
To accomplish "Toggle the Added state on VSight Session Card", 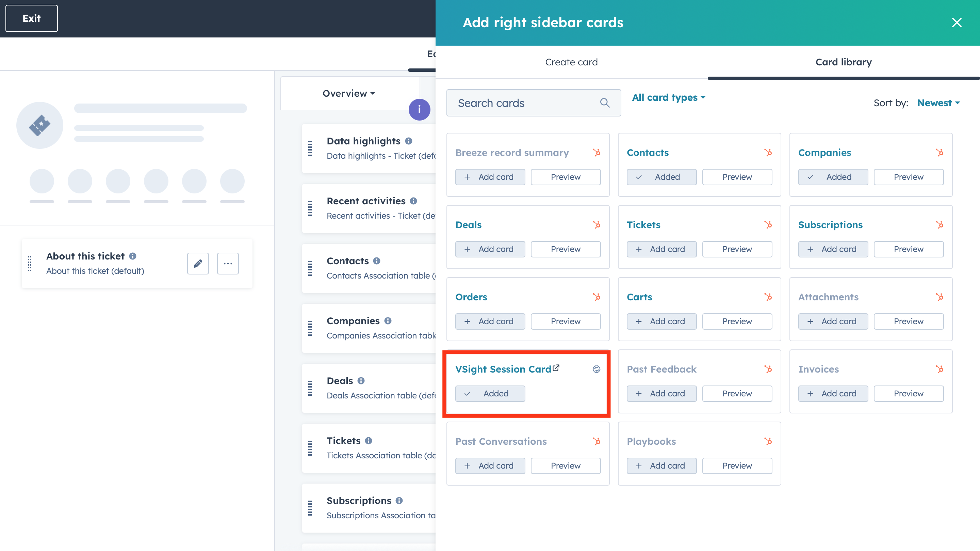I will [490, 394].
